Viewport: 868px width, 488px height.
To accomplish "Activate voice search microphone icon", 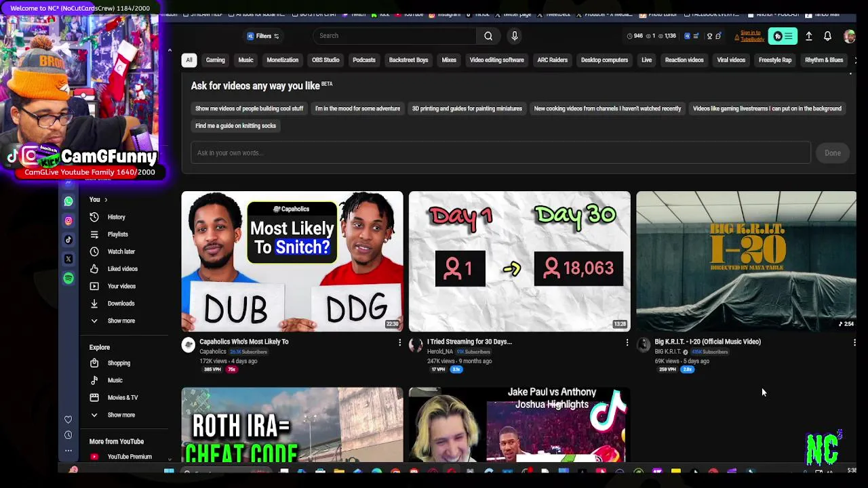I will (515, 36).
